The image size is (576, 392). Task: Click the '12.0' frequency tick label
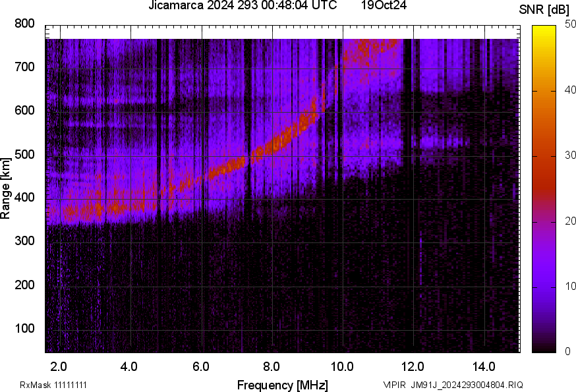coord(413,367)
